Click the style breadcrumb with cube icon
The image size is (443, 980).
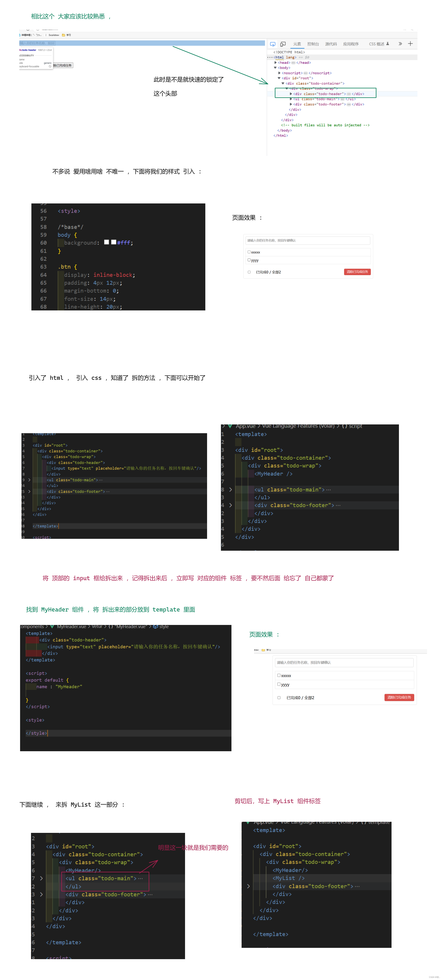point(161,627)
